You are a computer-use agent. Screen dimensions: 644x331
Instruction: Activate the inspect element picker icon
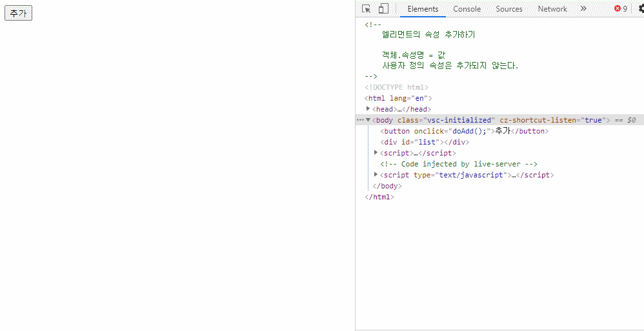tap(367, 8)
